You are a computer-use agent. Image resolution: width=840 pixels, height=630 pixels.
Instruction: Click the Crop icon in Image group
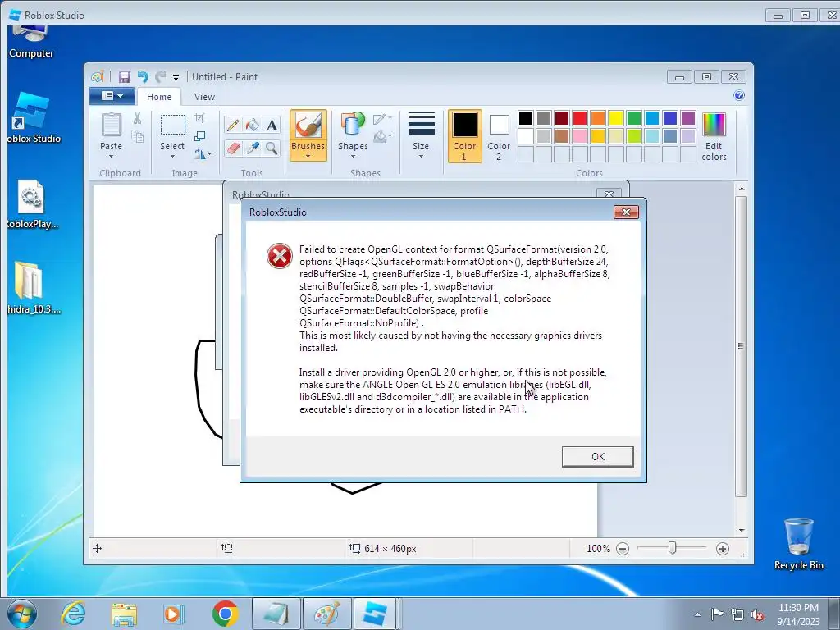(200, 118)
